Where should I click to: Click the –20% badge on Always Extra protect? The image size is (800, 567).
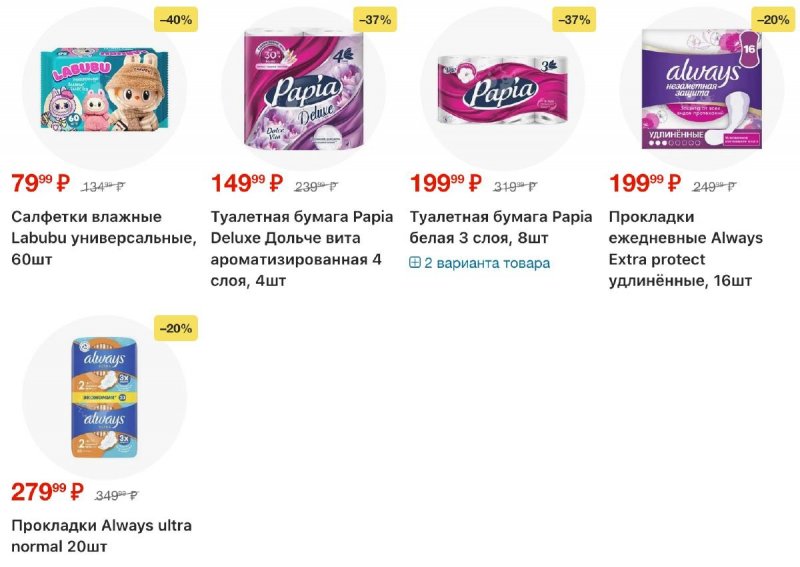(773, 19)
